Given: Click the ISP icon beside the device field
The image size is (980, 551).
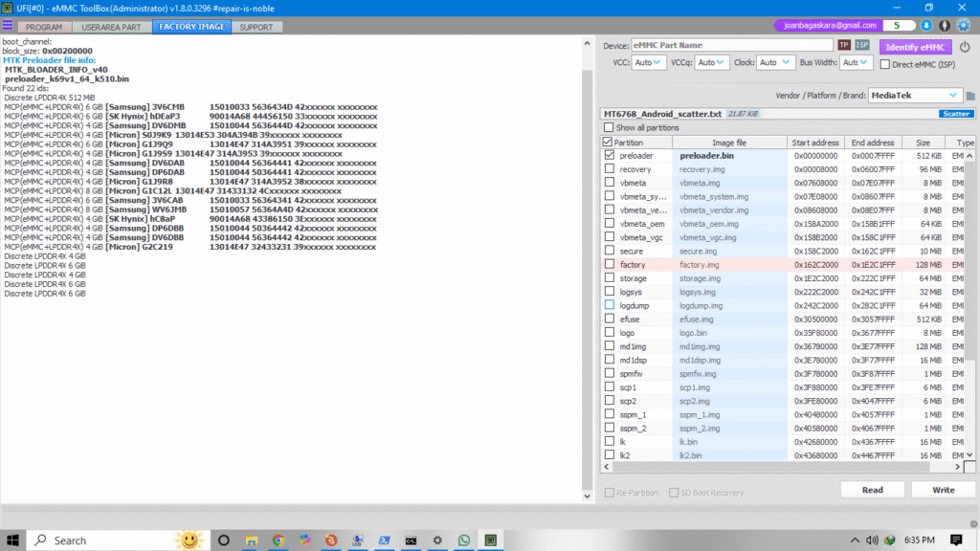Looking at the screenshot, I should click(862, 46).
